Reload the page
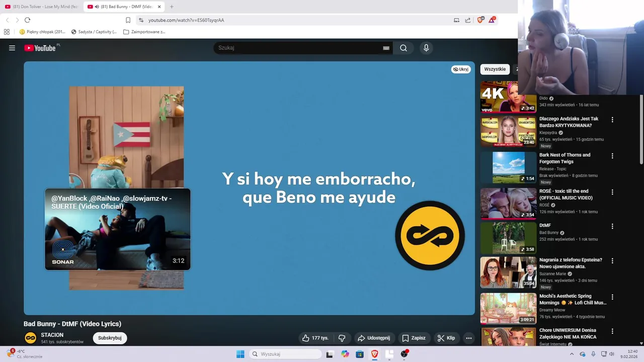Image resolution: width=644 pixels, height=362 pixels. click(x=27, y=20)
